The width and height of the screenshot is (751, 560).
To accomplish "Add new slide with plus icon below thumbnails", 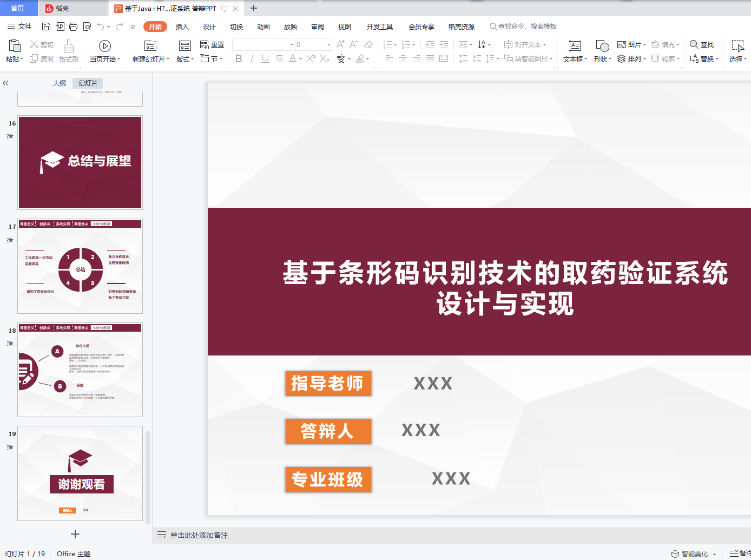I will pyautogui.click(x=75, y=534).
